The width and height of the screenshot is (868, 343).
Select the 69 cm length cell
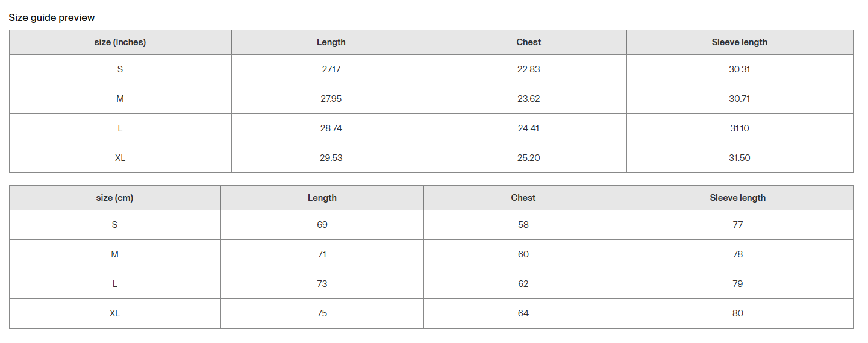(322, 225)
